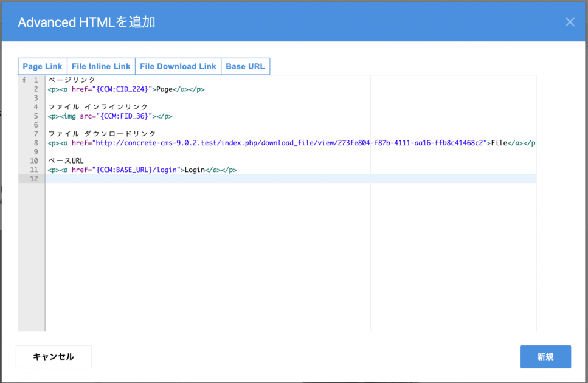Click the download_file URL in line 8
Screen dimensions: 588x383
292,143
